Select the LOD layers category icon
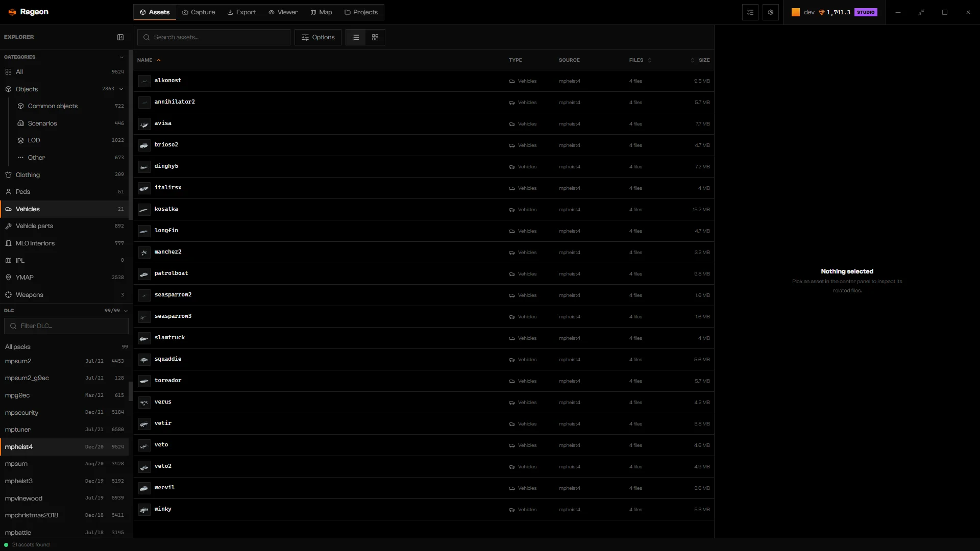 click(21, 140)
